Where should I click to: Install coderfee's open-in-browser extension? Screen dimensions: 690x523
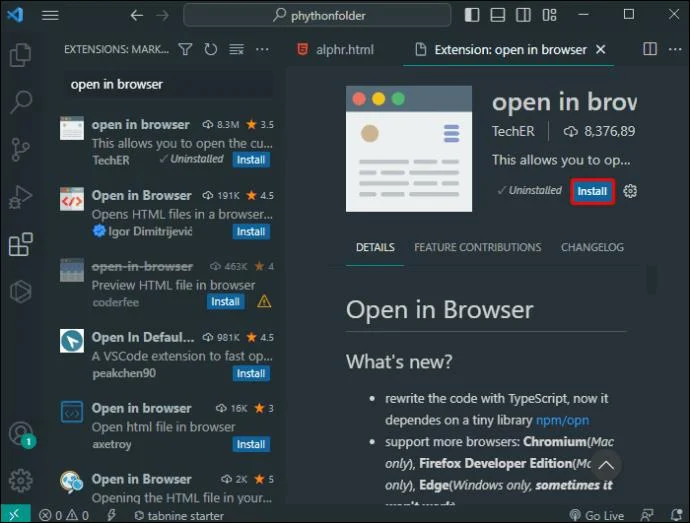click(225, 302)
